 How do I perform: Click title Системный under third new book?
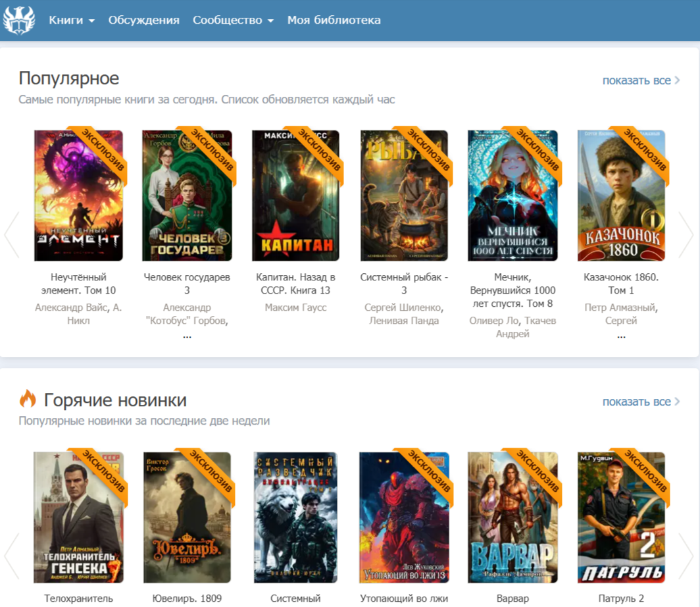pos(295,598)
